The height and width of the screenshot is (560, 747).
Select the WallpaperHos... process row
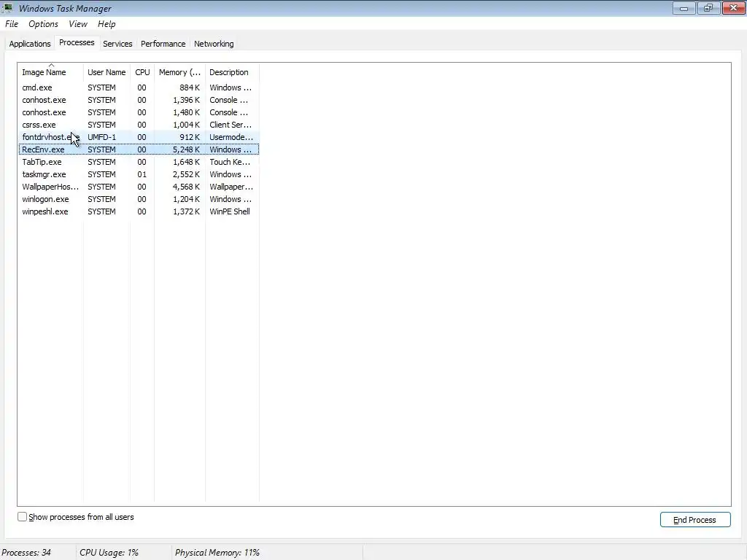(139, 187)
